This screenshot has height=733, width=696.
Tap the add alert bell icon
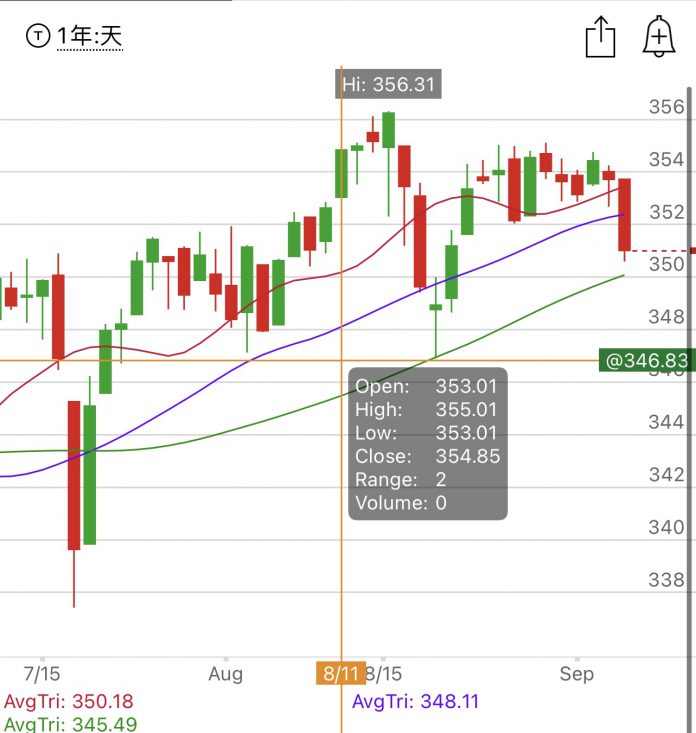pyautogui.click(x=658, y=37)
